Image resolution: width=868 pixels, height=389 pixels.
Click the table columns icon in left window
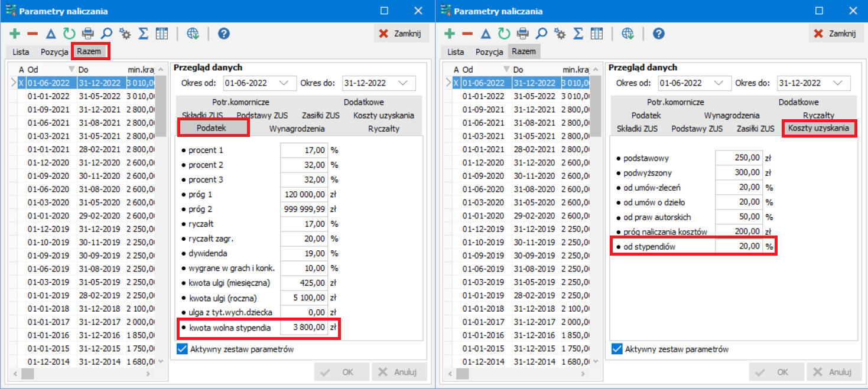[161, 34]
